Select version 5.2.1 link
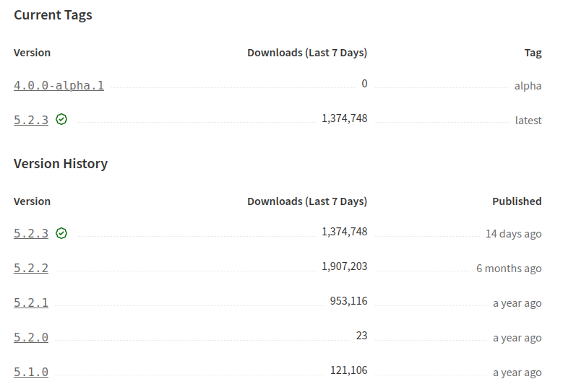 [x=31, y=302]
